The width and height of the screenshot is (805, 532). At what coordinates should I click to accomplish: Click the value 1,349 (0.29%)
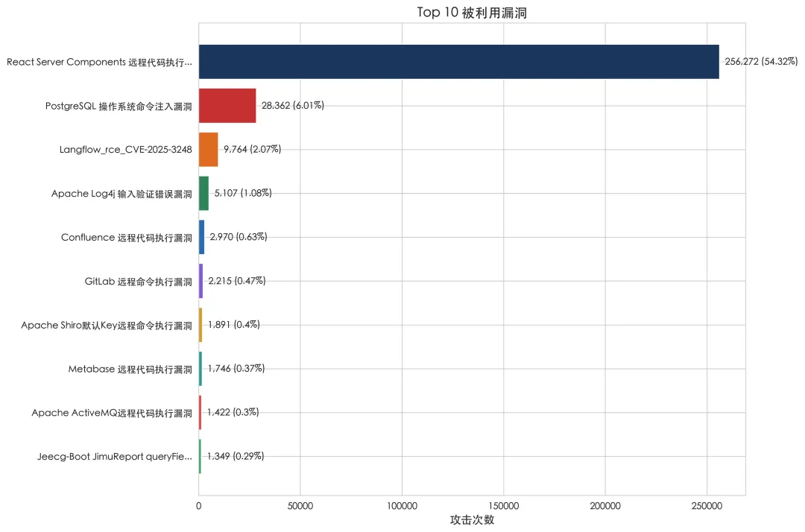click(235, 456)
